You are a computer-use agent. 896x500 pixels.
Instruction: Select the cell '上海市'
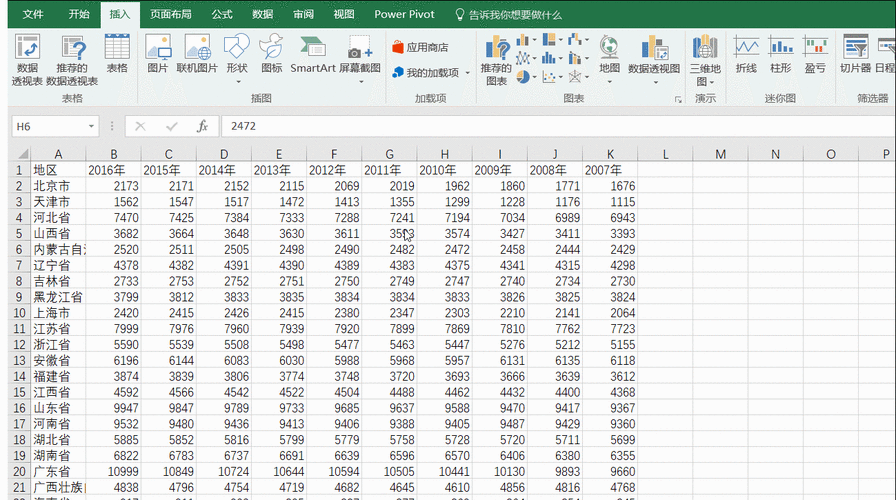click(x=58, y=313)
